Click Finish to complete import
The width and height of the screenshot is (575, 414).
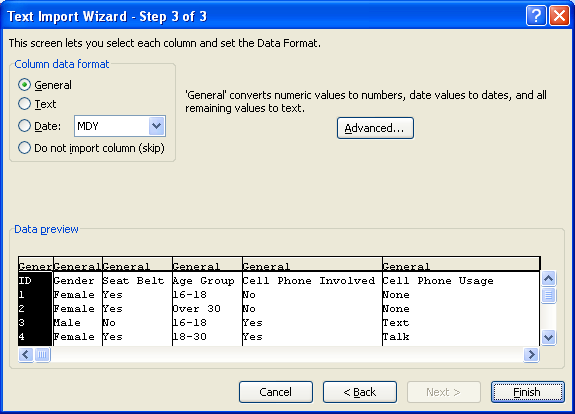click(x=527, y=392)
